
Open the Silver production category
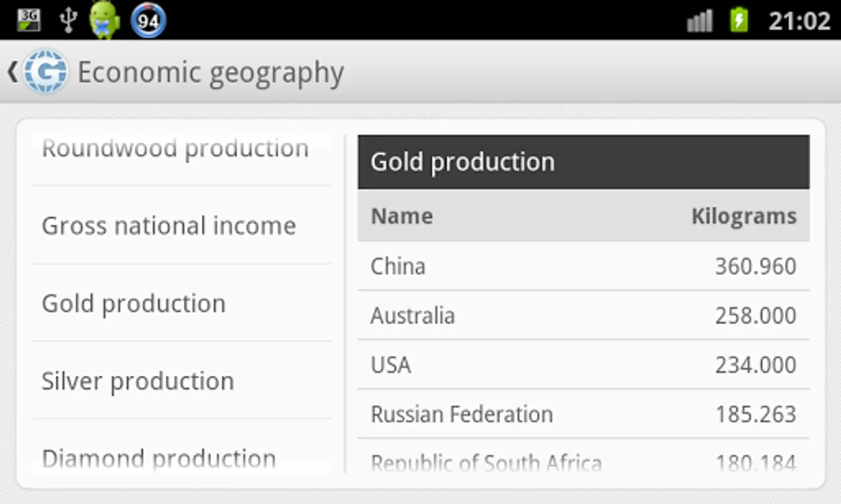pos(138,381)
